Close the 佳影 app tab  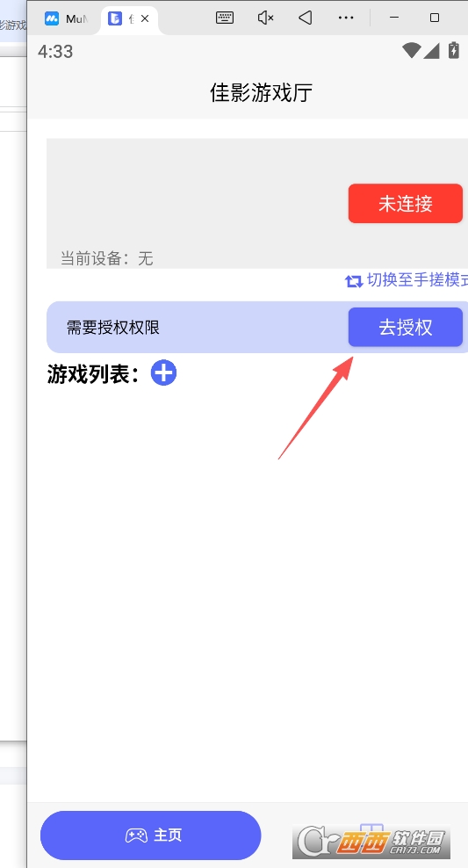145,18
